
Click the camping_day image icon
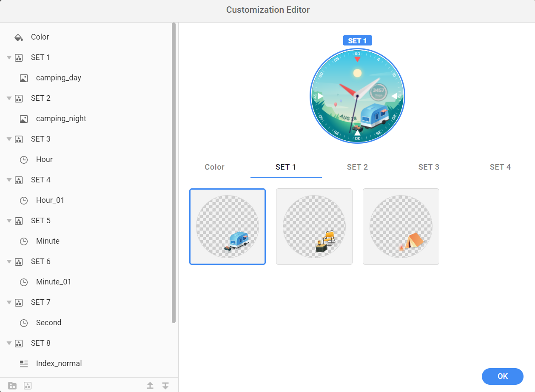(x=24, y=78)
